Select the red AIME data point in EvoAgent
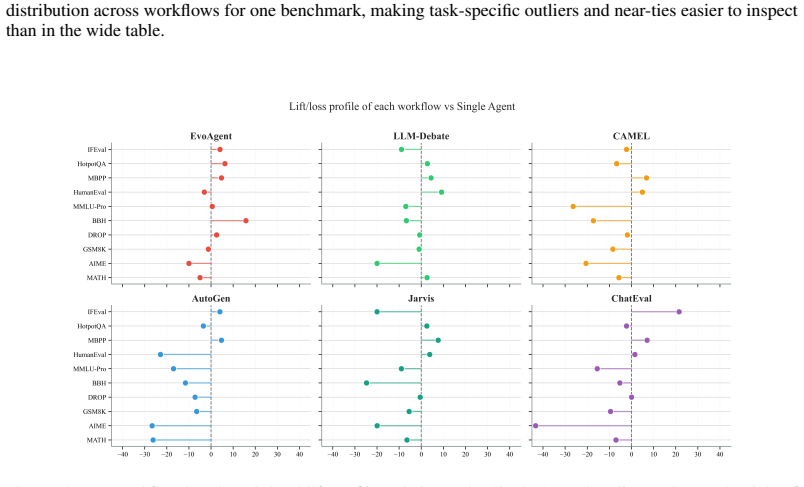Viewport: 804px width, 487px height. pos(189,263)
